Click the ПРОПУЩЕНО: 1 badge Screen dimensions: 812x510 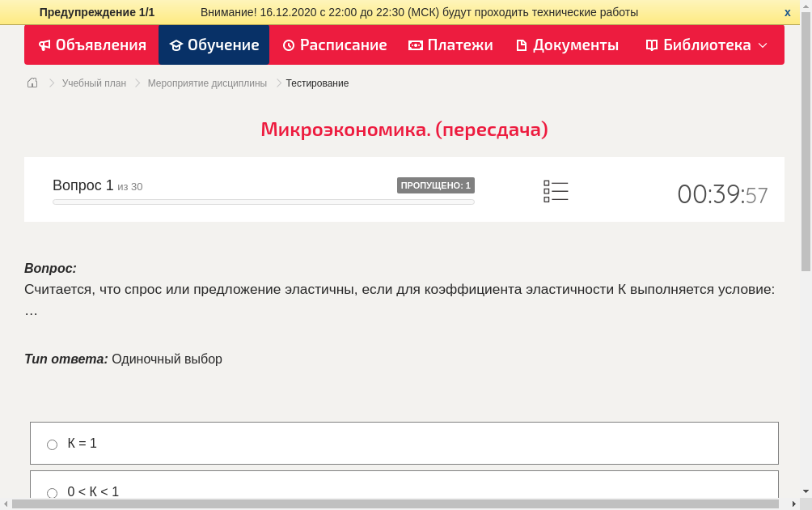coord(435,185)
